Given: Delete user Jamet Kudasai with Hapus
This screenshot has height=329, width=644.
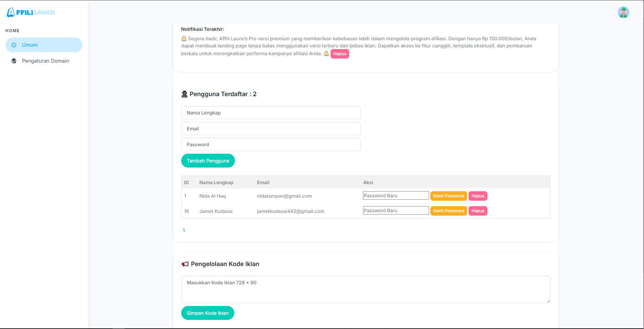Looking at the screenshot, I should 478,211.
